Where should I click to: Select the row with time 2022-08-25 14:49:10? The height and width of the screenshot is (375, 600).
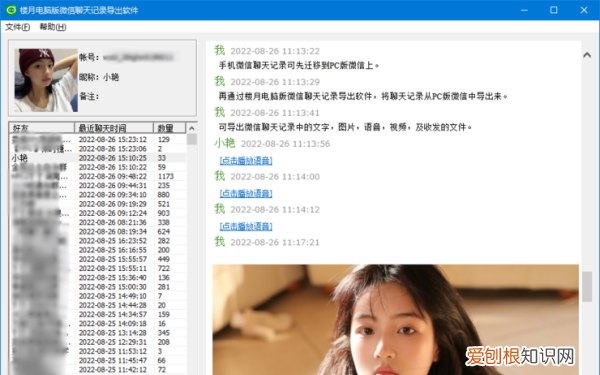coord(98,296)
